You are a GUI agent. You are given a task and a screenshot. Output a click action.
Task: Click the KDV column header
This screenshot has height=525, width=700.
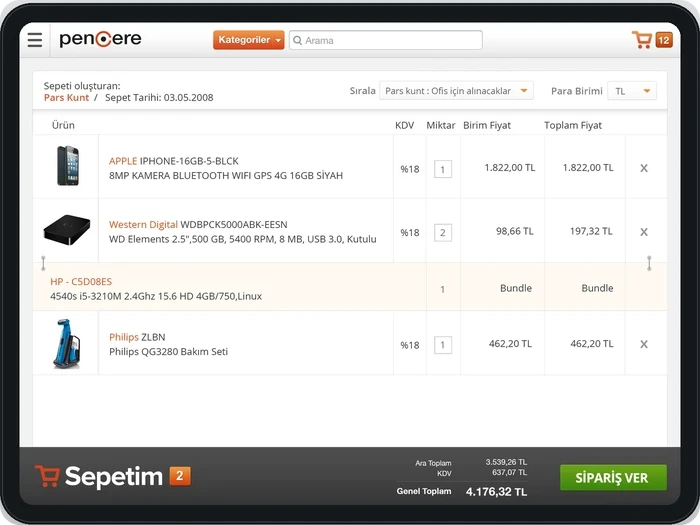pyautogui.click(x=404, y=125)
